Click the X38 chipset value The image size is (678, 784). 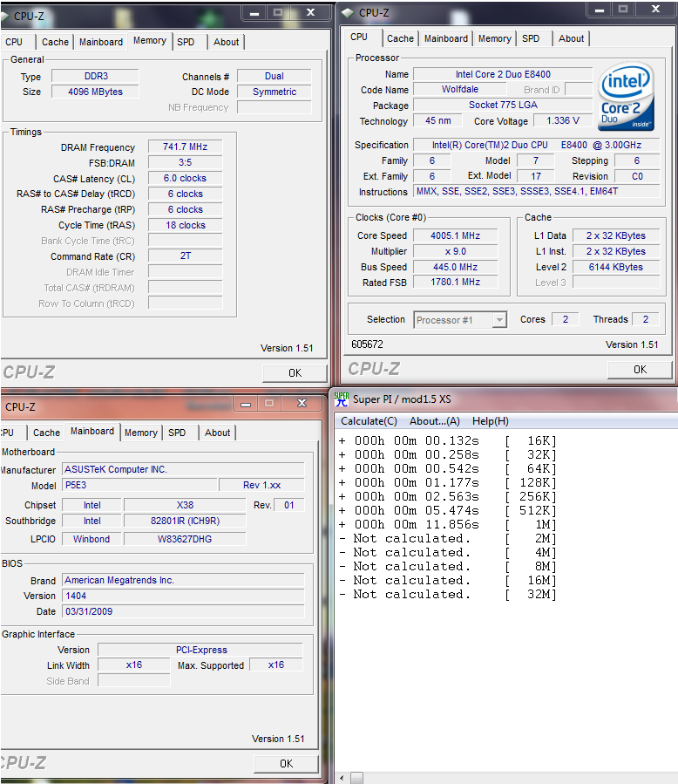point(185,506)
